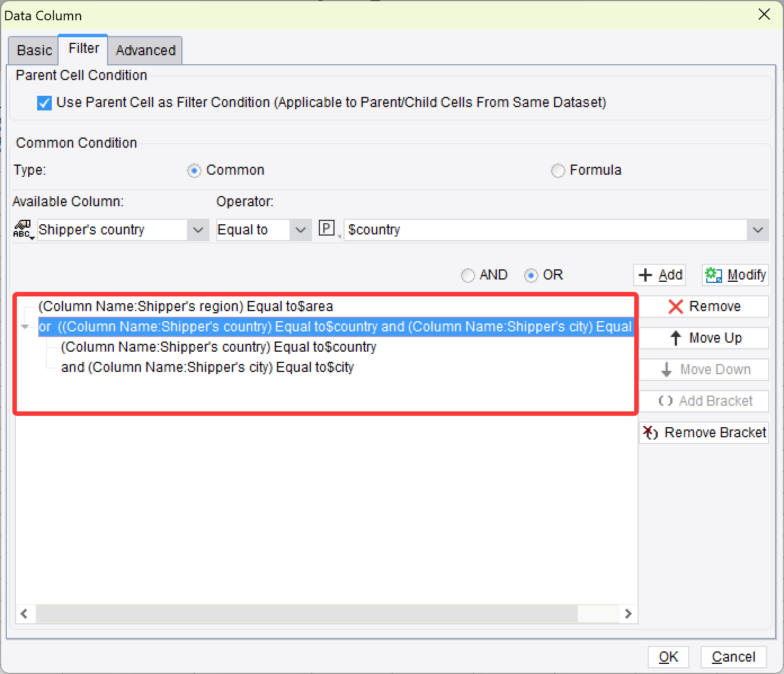
Task: Select the Formula condition type radio button
Action: click(x=558, y=170)
